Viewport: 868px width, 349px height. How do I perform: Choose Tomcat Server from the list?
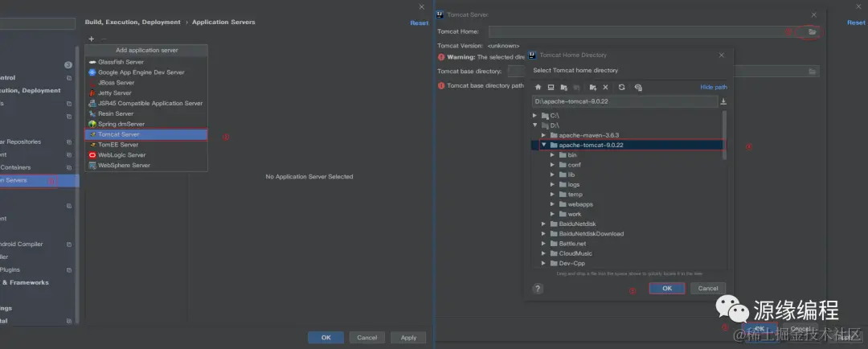pyautogui.click(x=146, y=134)
